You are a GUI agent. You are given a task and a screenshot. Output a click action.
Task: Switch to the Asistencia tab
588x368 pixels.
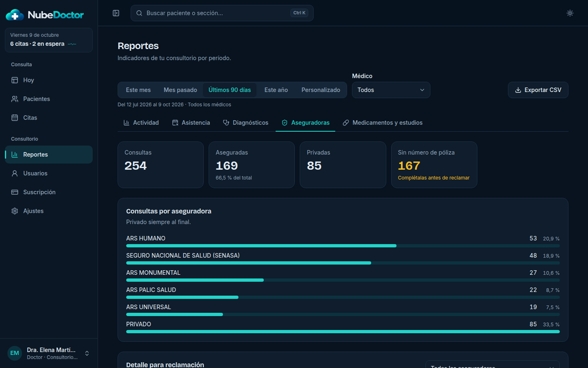[191, 123]
